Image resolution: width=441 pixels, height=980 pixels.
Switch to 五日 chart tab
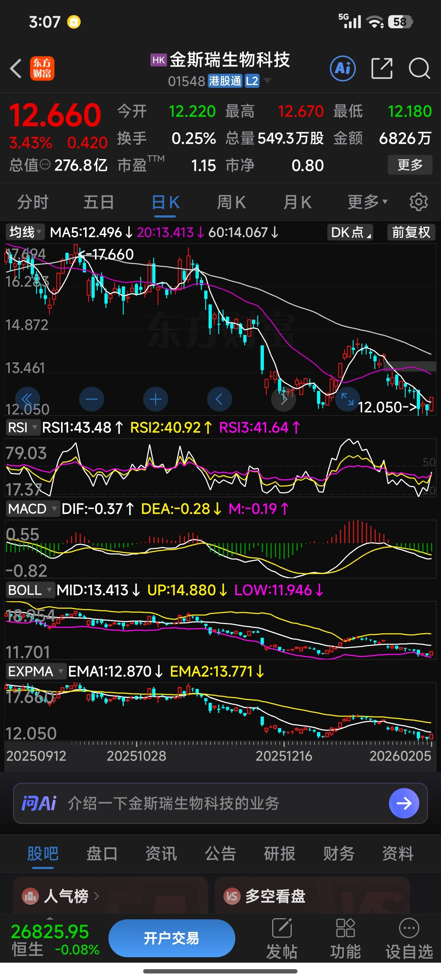click(99, 202)
